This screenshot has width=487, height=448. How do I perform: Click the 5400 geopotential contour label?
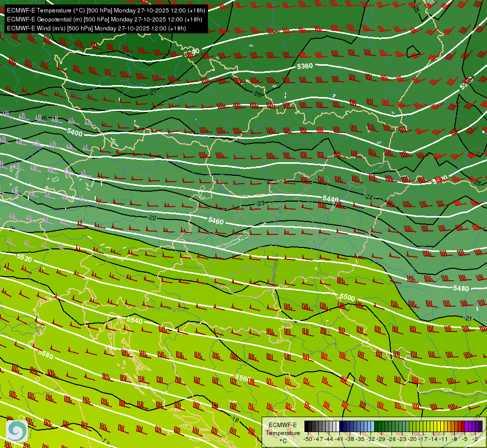point(75,132)
